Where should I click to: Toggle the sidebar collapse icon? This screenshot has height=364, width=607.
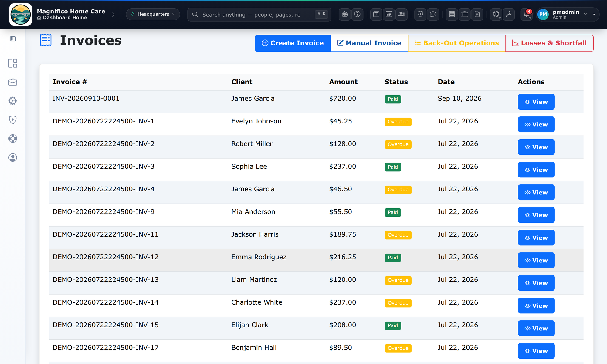click(x=13, y=39)
